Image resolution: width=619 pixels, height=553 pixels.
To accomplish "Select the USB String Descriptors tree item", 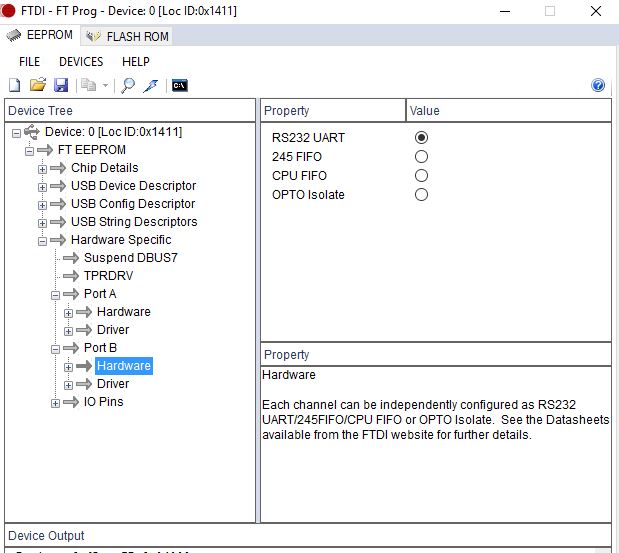I will [134, 222].
